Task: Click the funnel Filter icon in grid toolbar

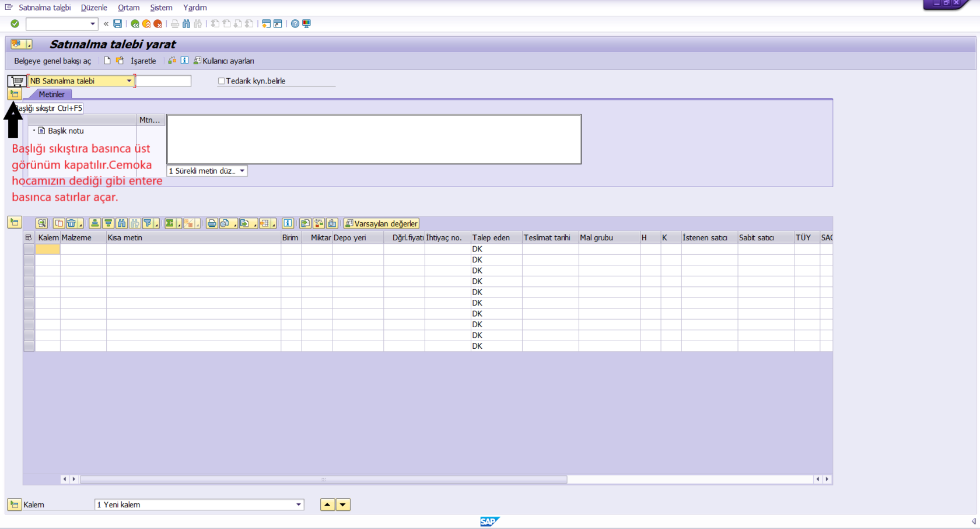Action: click(x=148, y=223)
